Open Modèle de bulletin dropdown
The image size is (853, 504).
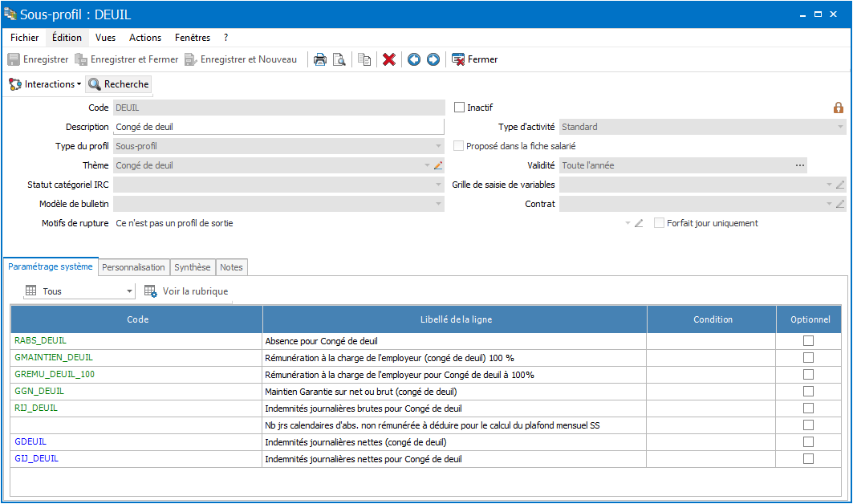click(438, 204)
